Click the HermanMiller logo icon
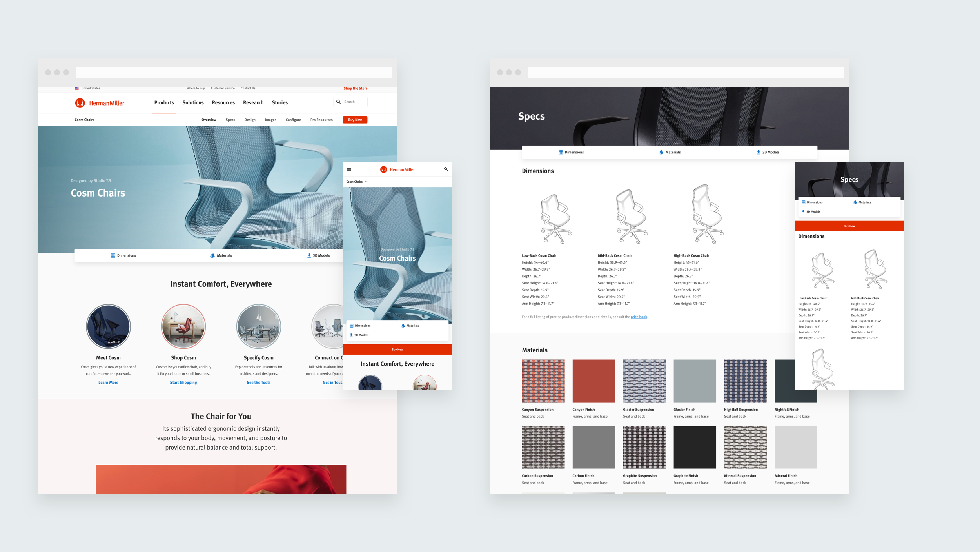This screenshot has height=552, width=980. (x=80, y=102)
